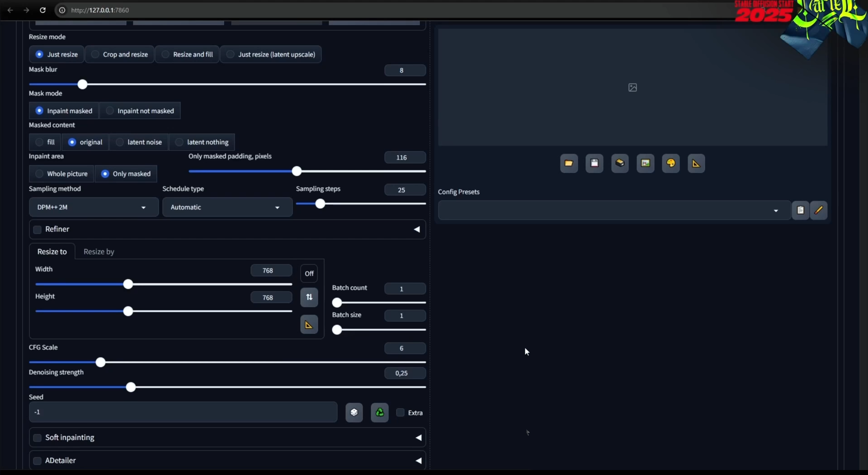Go back in the browser

coord(10,10)
